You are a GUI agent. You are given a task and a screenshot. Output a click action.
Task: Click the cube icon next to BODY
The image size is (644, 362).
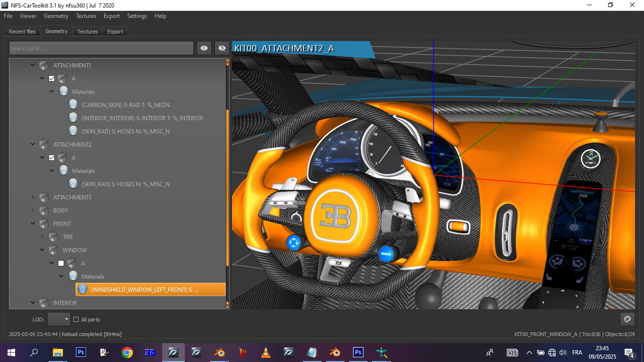point(44,210)
